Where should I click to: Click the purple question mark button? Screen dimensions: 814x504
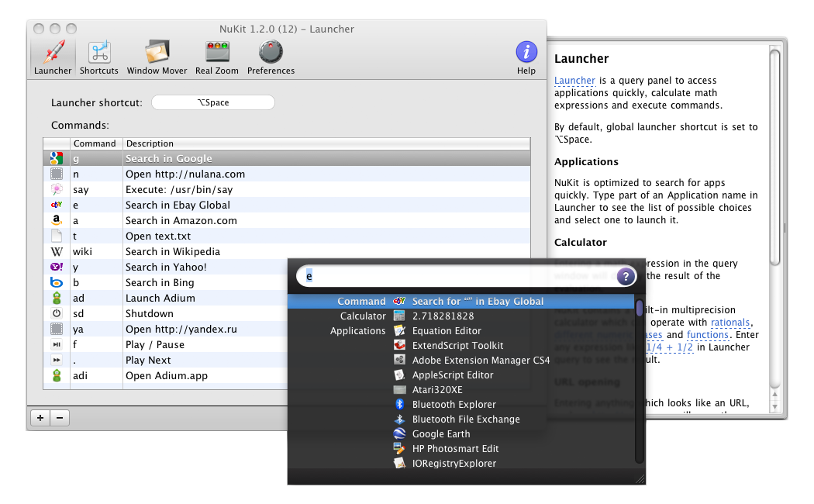click(626, 276)
